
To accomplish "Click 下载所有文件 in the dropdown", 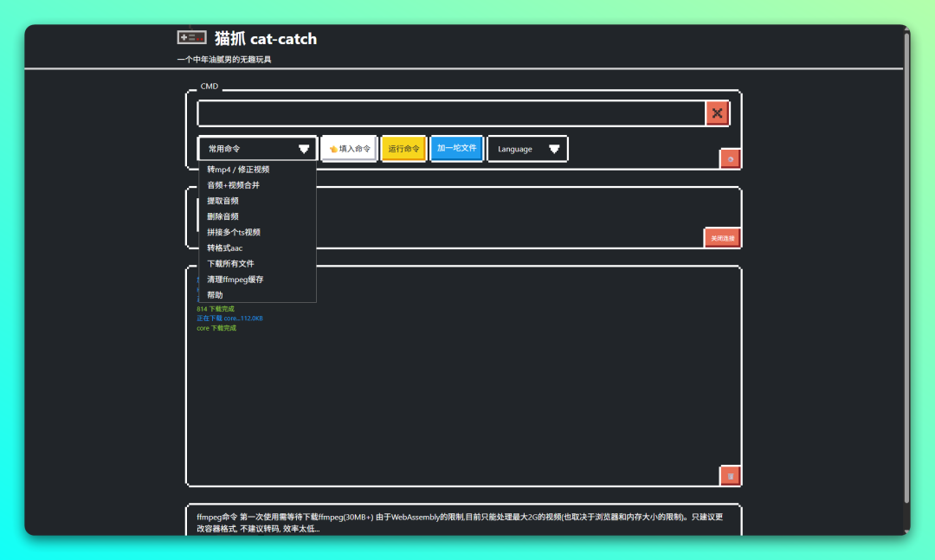I will (x=230, y=263).
